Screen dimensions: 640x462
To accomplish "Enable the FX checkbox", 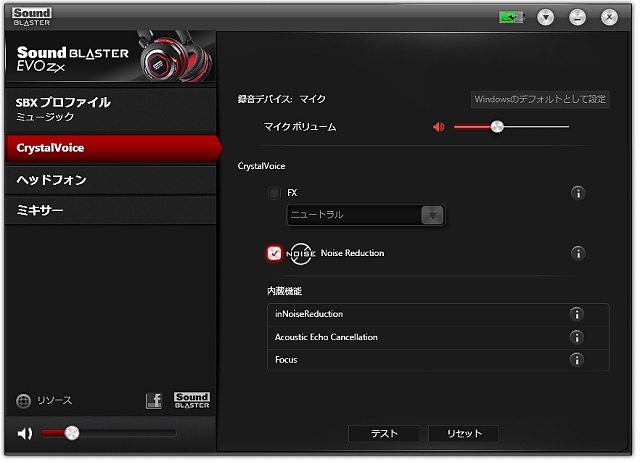I will point(274,193).
